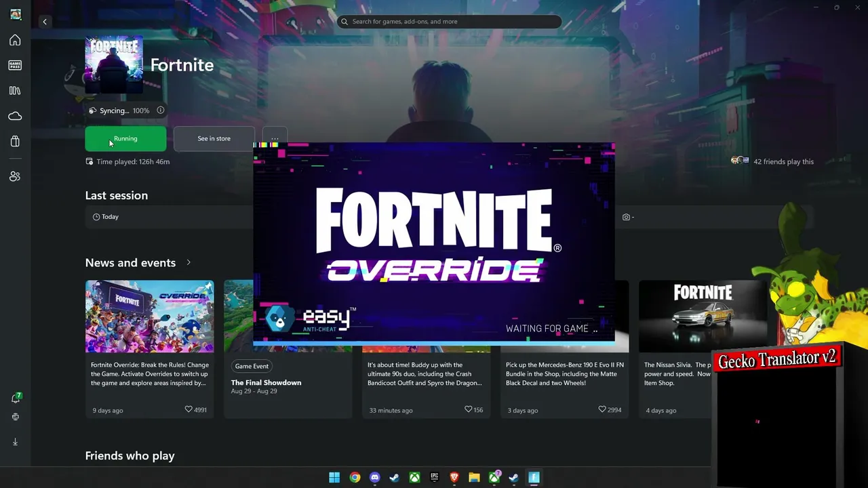Open Google Chrome from the taskbar
This screenshot has height=488, width=868.
355,477
